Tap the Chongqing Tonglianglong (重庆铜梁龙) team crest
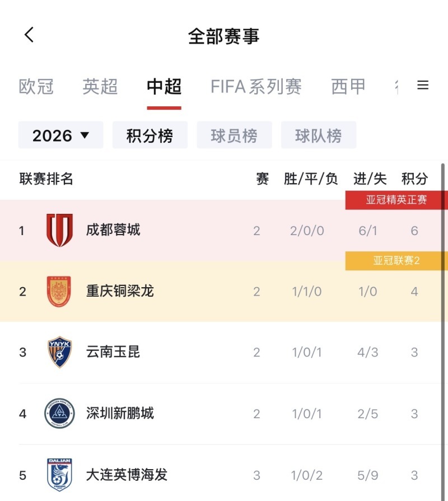448x501 pixels. pos(59,291)
